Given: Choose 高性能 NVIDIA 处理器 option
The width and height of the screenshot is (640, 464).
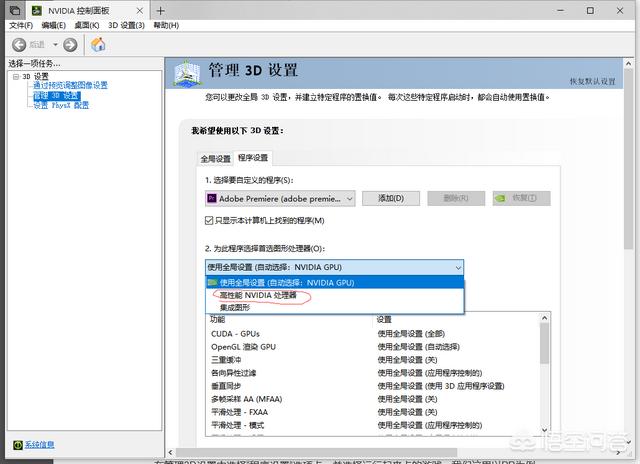Looking at the screenshot, I should click(334, 295).
